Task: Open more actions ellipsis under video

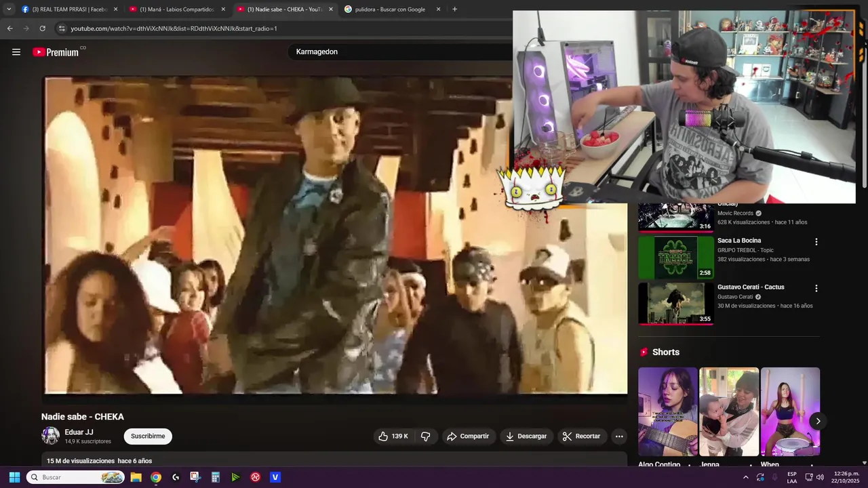Action: click(619, 436)
